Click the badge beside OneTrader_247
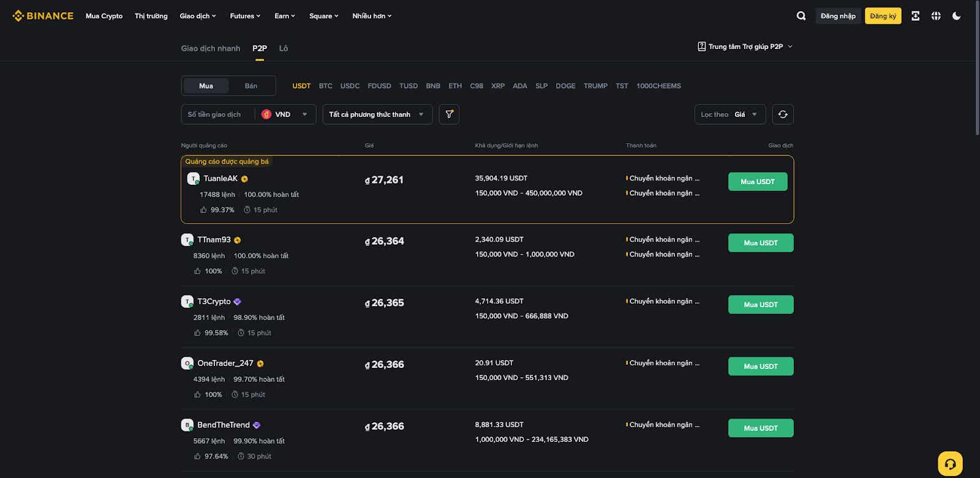Image resolution: width=980 pixels, height=478 pixels. coord(260,364)
